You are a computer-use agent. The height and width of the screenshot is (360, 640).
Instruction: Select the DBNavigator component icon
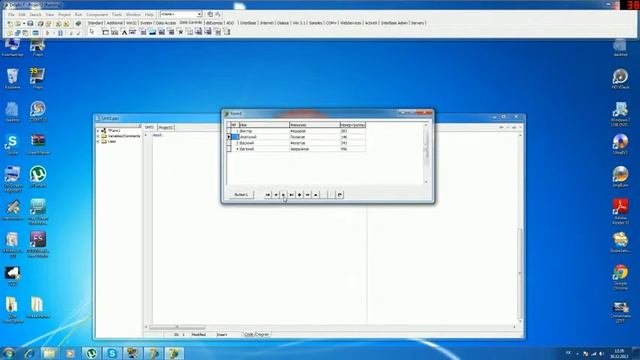pos(115,32)
